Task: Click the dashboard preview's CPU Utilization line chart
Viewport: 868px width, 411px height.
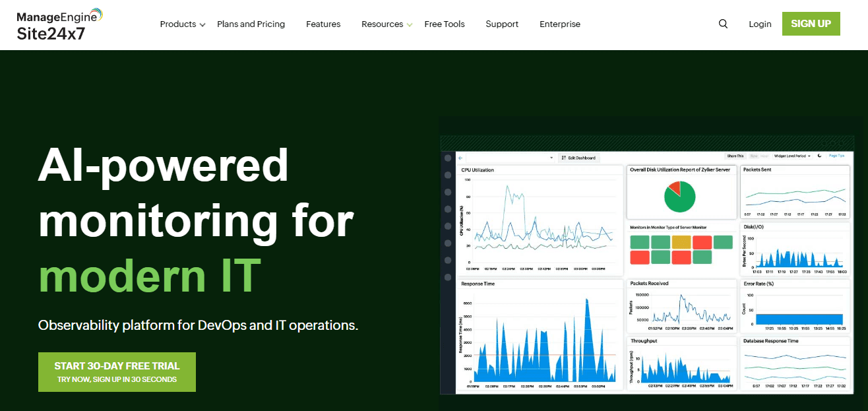Action: pyautogui.click(x=539, y=224)
